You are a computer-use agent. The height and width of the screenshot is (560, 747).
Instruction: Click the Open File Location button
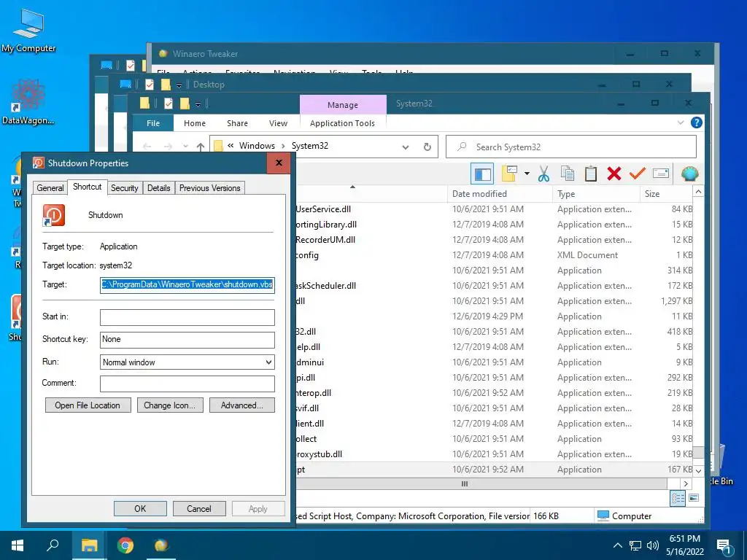pyautogui.click(x=88, y=405)
